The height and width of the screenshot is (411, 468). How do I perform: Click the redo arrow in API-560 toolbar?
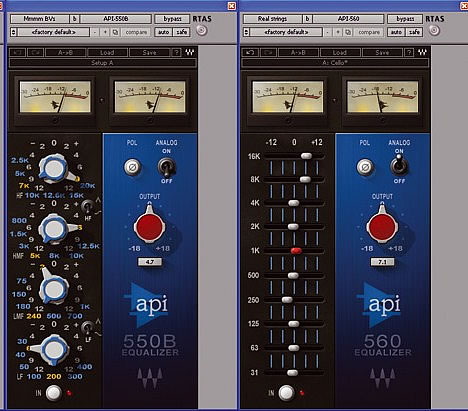(x=268, y=52)
